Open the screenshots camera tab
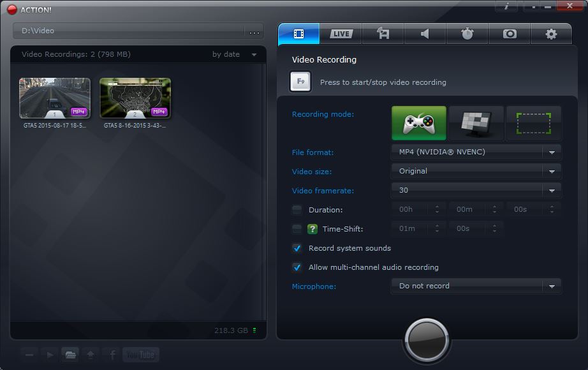This screenshot has height=370, width=588. pyautogui.click(x=510, y=34)
